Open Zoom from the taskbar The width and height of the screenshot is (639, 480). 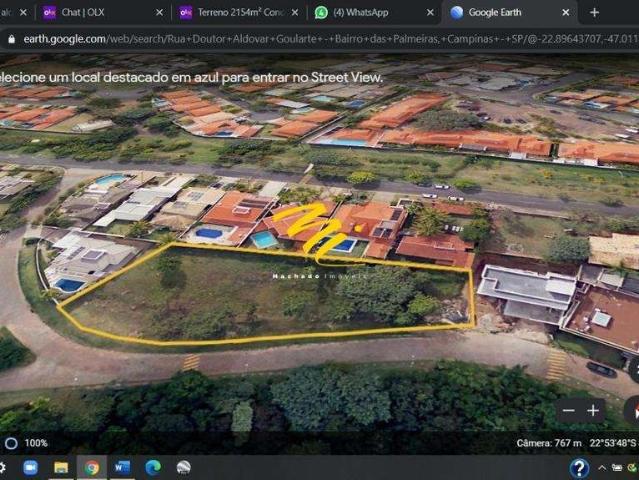click(x=30, y=468)
